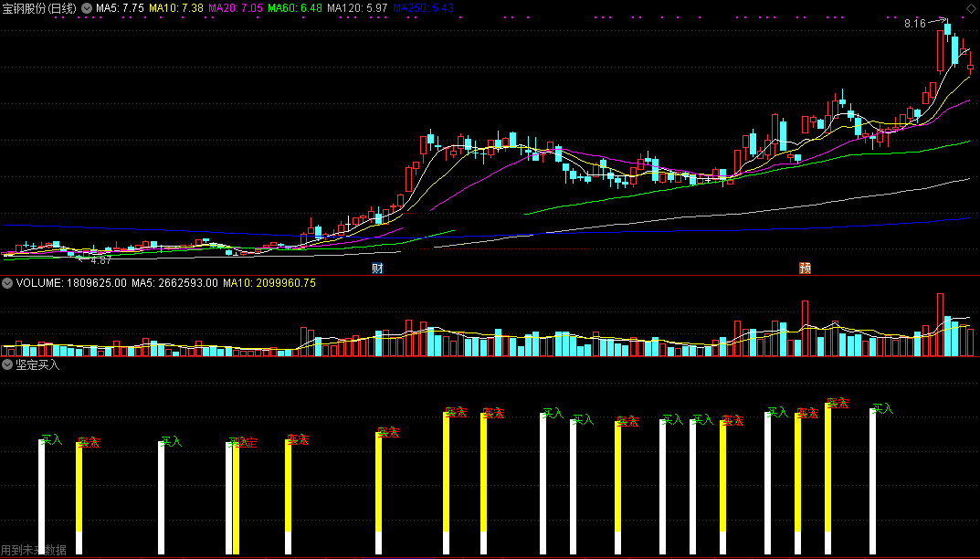Collapse the VOLUME indicator panel
This screenshot has height=559, width=980.
click(7, 283)
